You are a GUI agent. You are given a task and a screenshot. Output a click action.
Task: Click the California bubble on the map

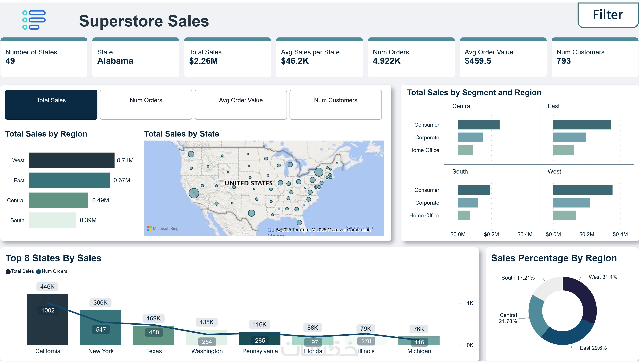tap(194, 193)
